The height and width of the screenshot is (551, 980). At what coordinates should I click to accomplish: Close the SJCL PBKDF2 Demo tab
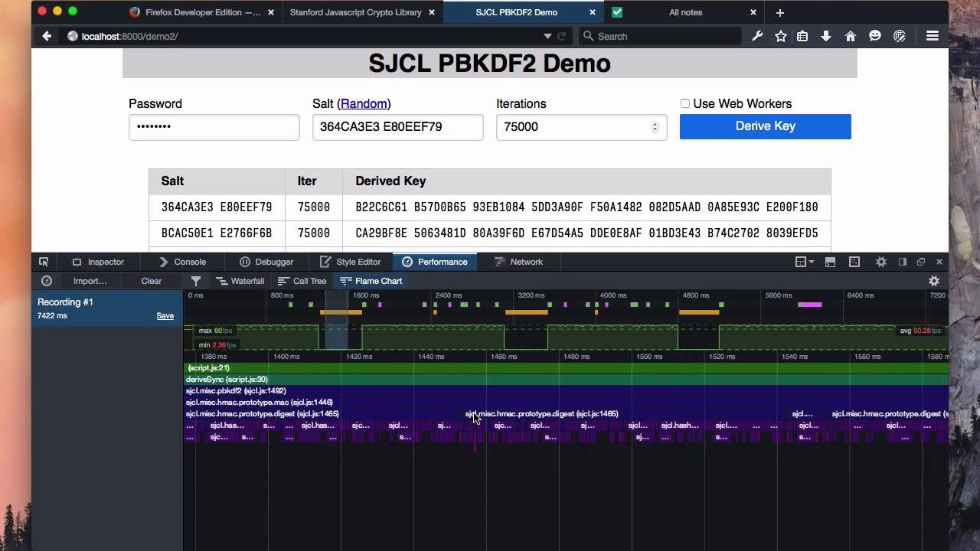tap(593, 12)
